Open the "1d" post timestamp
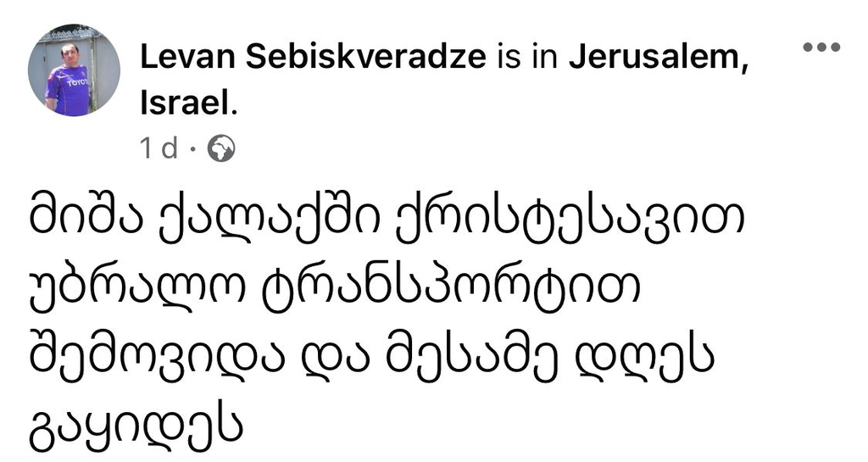 pos(159,149)
